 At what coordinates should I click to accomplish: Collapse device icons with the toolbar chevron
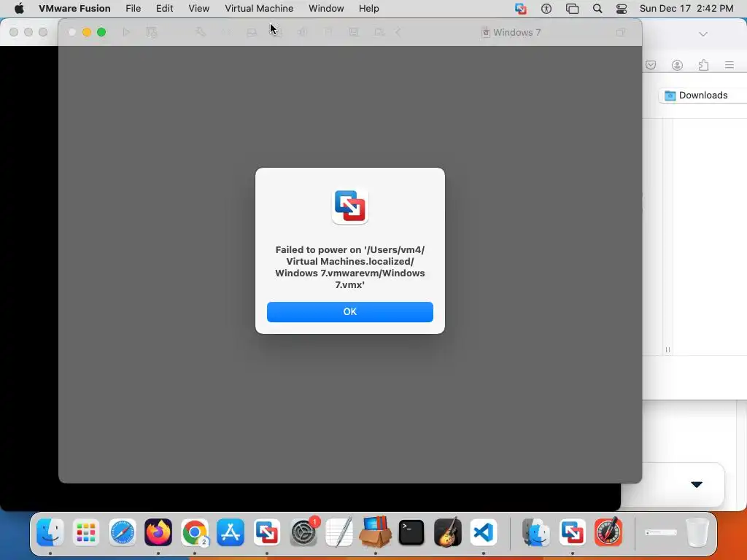click(x=398, y=32)
